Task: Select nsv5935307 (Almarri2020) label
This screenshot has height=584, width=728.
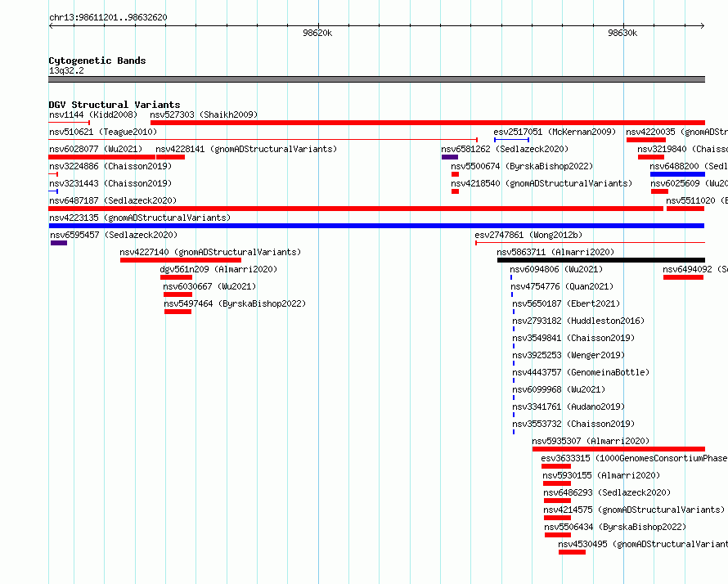Action: click(x=591, y=441)
